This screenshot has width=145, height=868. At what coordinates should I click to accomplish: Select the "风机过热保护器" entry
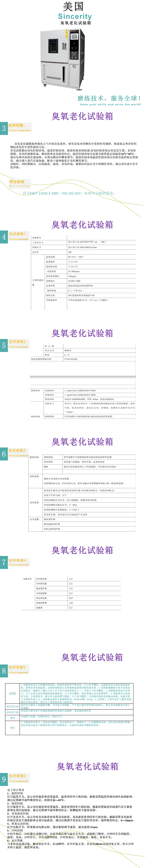(x=52, y=529)
